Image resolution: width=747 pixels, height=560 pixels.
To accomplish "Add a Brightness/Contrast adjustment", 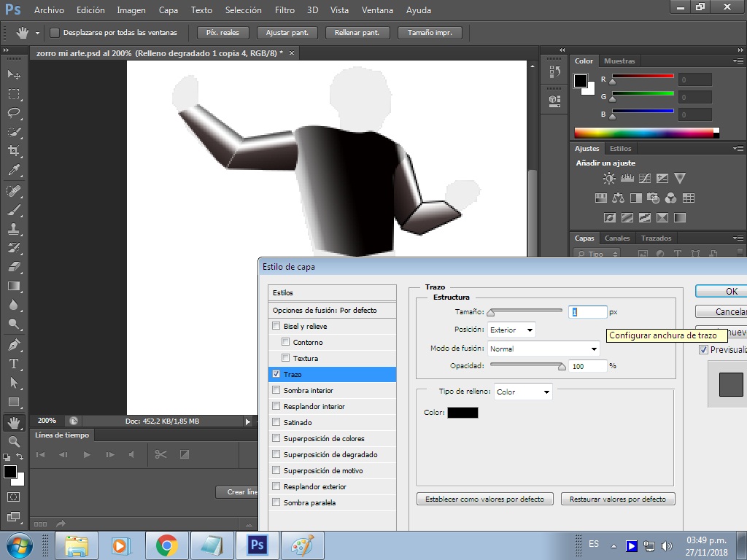I will click(609, 179).
